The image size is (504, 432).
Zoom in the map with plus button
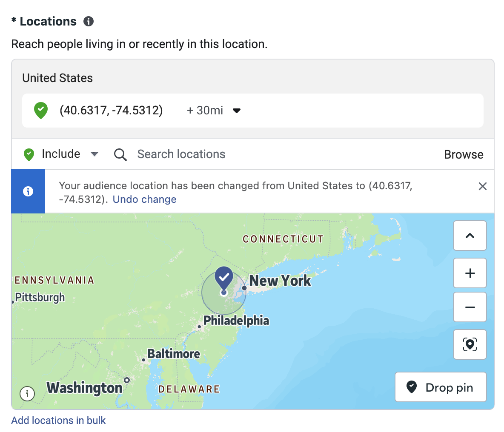[470, 273]
